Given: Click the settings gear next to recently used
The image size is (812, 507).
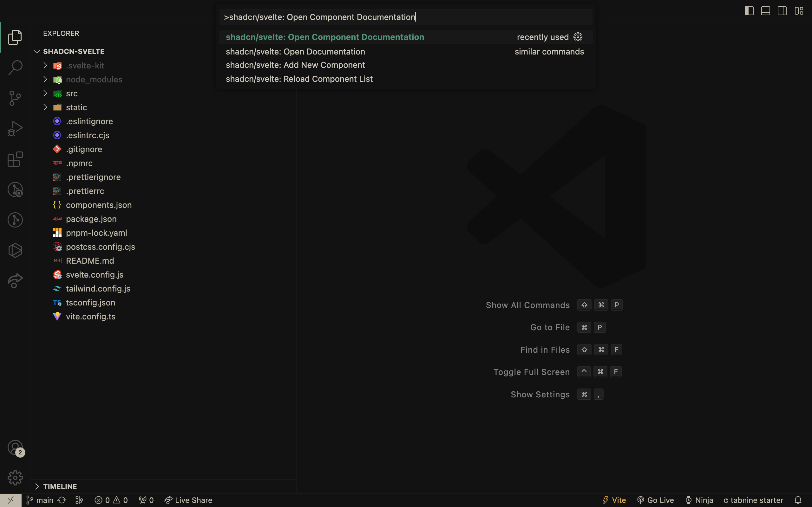Looking at the screenshot, I should [x=578, y=37].
